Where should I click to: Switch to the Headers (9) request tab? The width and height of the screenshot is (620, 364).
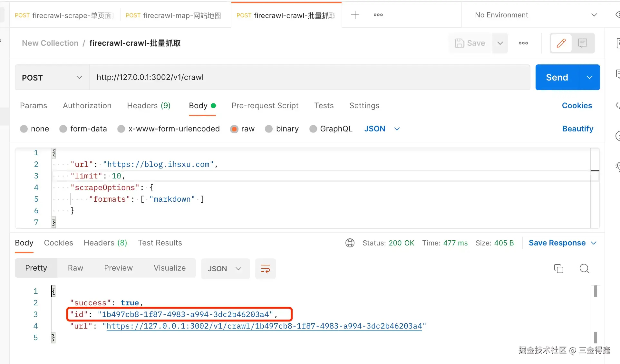(149, 106)
